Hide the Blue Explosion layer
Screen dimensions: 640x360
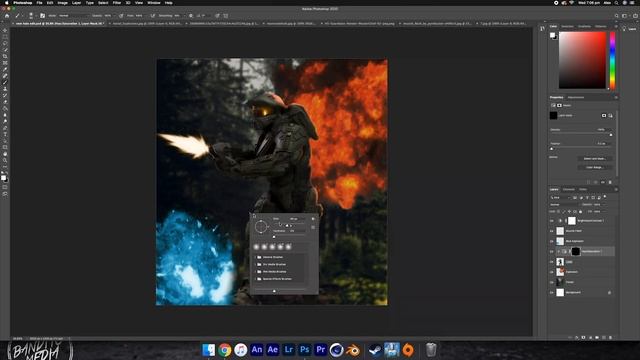552,241
